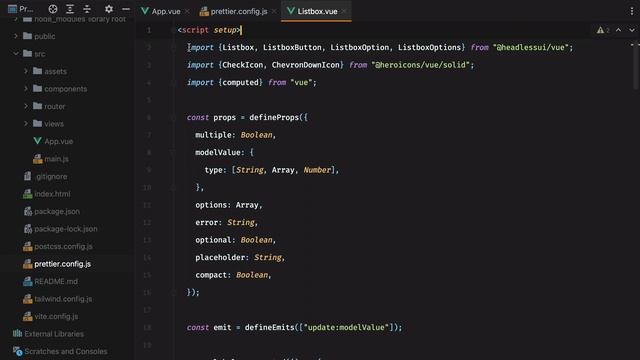Viewport: 640px width, 360px height.
Task: Select postcss.config.js in the project tree
Action: (x=63, y=247)
